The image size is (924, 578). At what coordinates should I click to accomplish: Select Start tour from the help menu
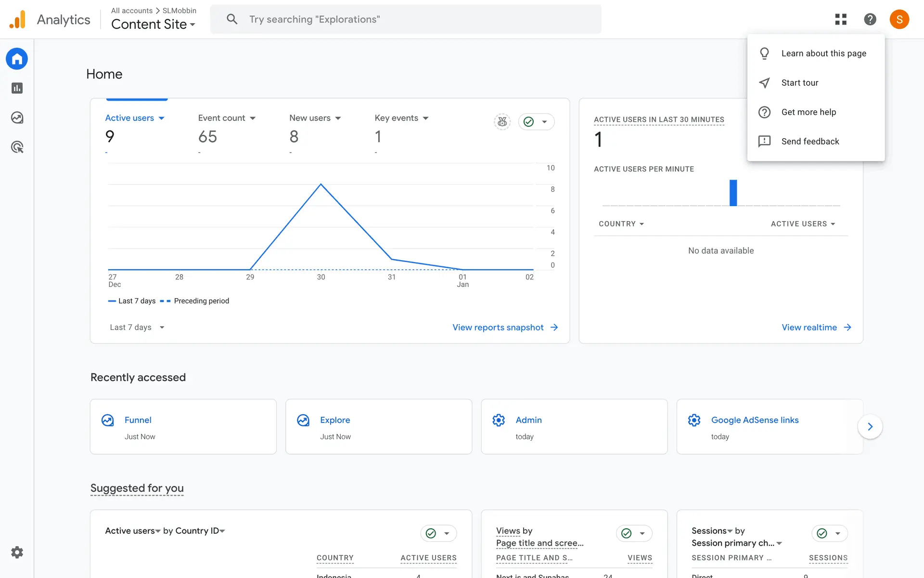pyautogui.click(x=799, y=83)
